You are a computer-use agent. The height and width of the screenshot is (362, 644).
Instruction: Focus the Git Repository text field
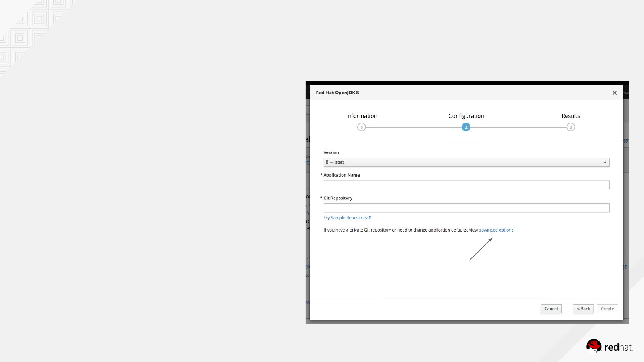point(466,208)
